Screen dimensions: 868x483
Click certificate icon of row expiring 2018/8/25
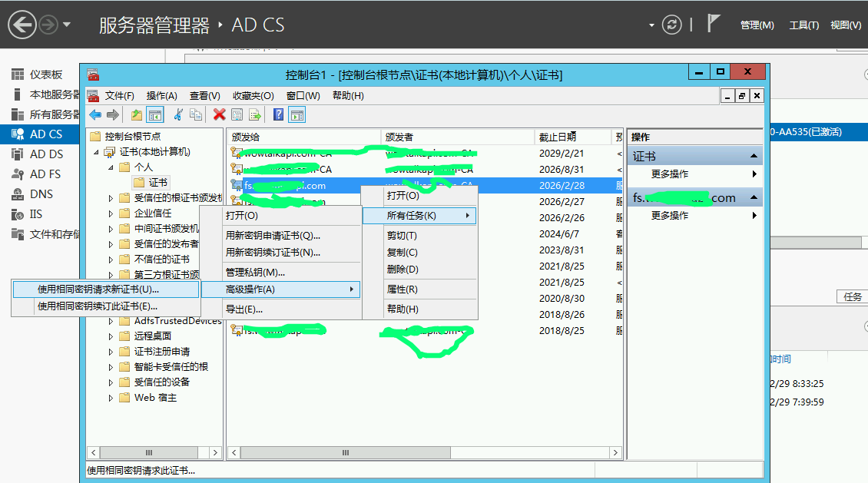point(237,330)
